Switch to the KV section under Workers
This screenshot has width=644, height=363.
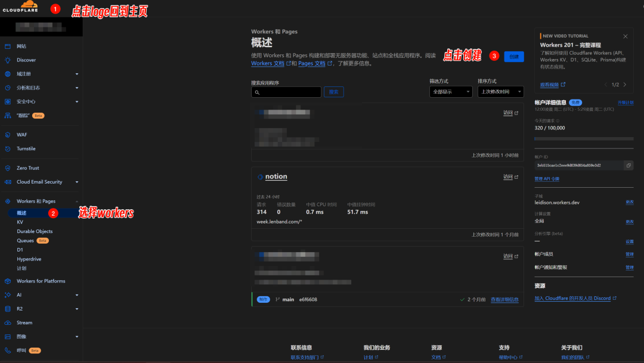pos(19,222)
